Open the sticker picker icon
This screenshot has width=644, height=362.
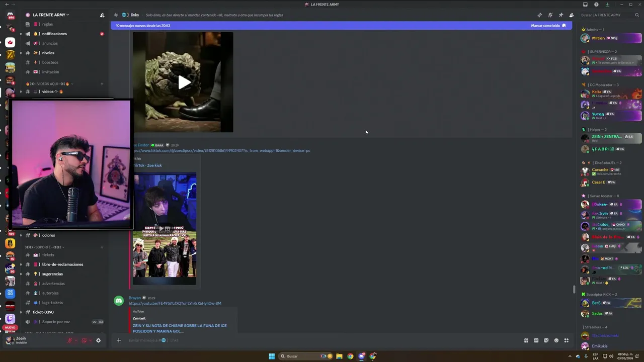pos(546,340)
